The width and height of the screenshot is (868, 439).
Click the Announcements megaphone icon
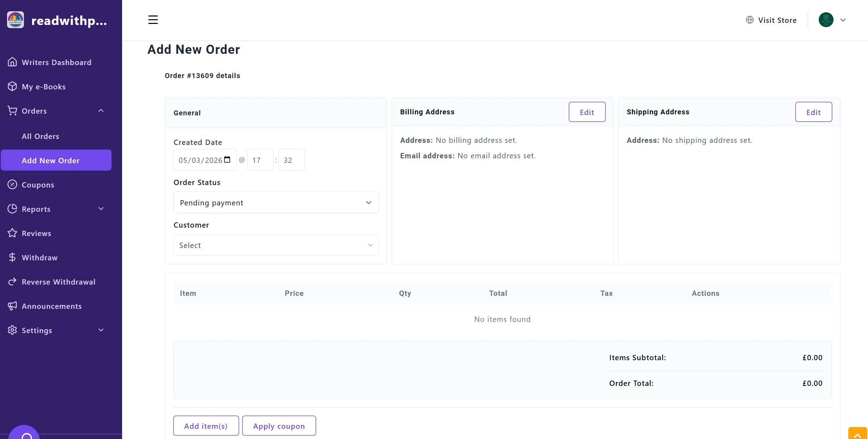(12, 306)
